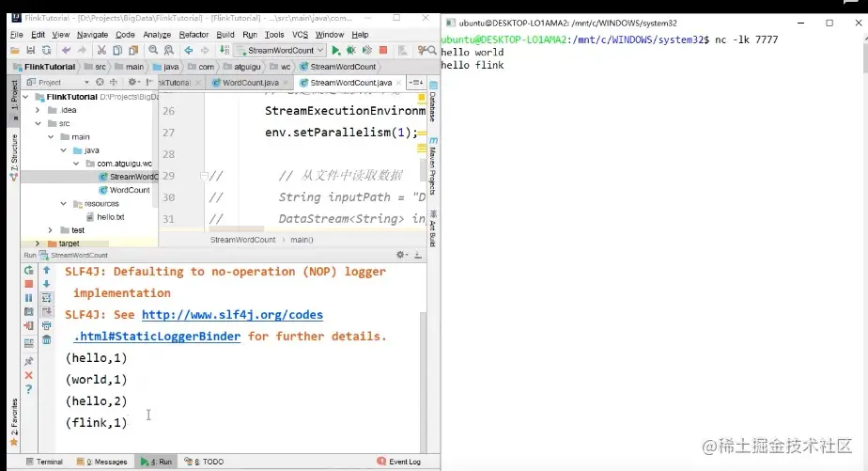Click the Undo arrow in toolbar
This screenshot has width=868, height=471.
coord(67,51)
